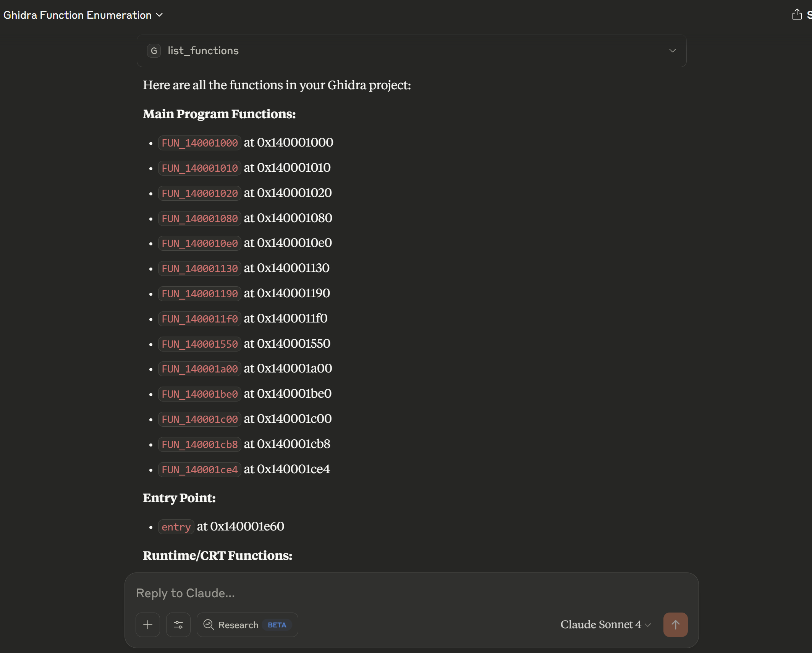The image size is (812, 653).
Task: Open the Claude Sonnet 4 model selector
Action: coord(605,624)
